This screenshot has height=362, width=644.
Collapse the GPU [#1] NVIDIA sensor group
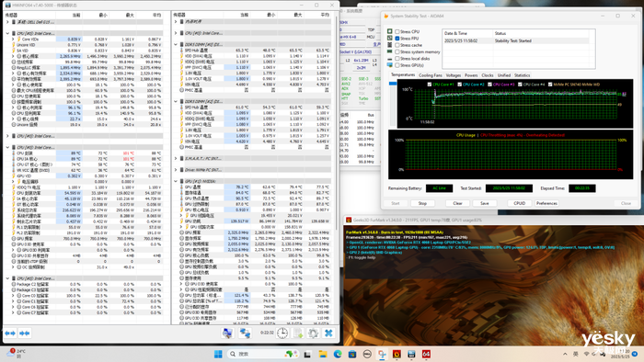tap(176, 181)
